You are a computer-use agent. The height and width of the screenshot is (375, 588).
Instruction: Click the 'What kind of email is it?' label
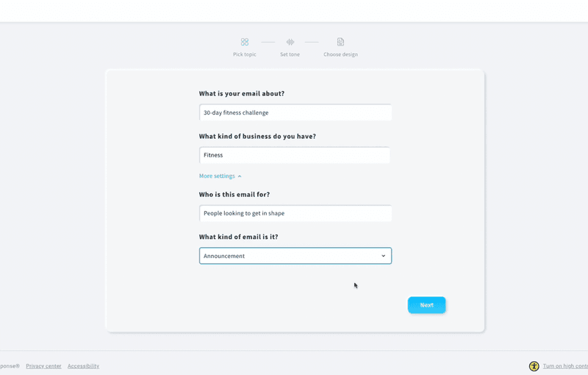coord(238,237)
